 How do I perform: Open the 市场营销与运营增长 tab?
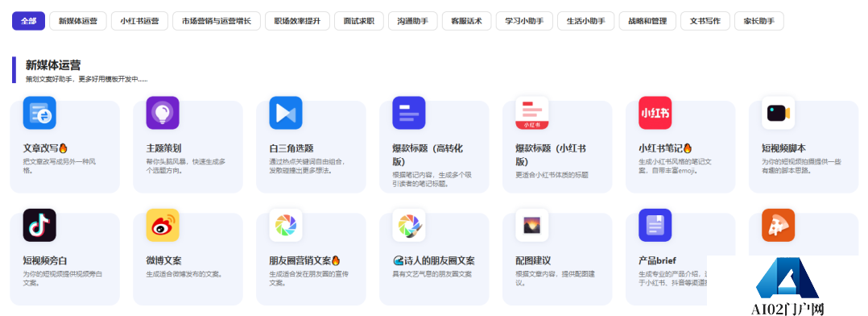217,21
